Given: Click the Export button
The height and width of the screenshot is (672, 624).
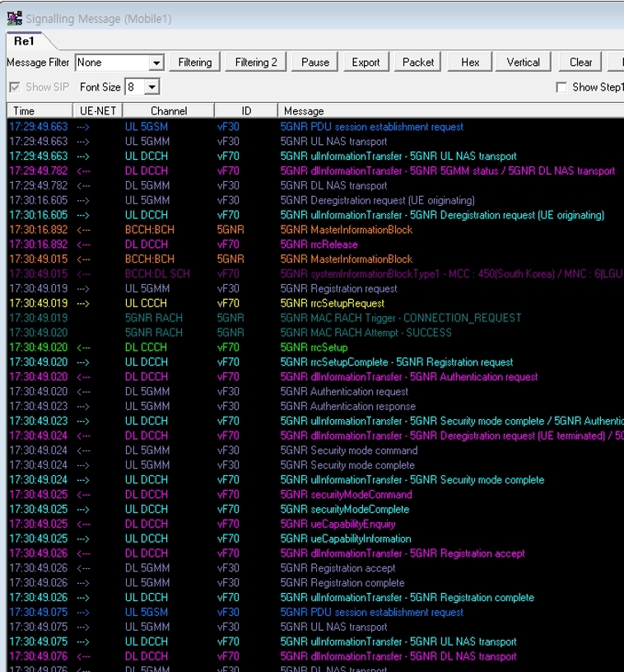Looking at the screenshot, I should click(366, 63).
